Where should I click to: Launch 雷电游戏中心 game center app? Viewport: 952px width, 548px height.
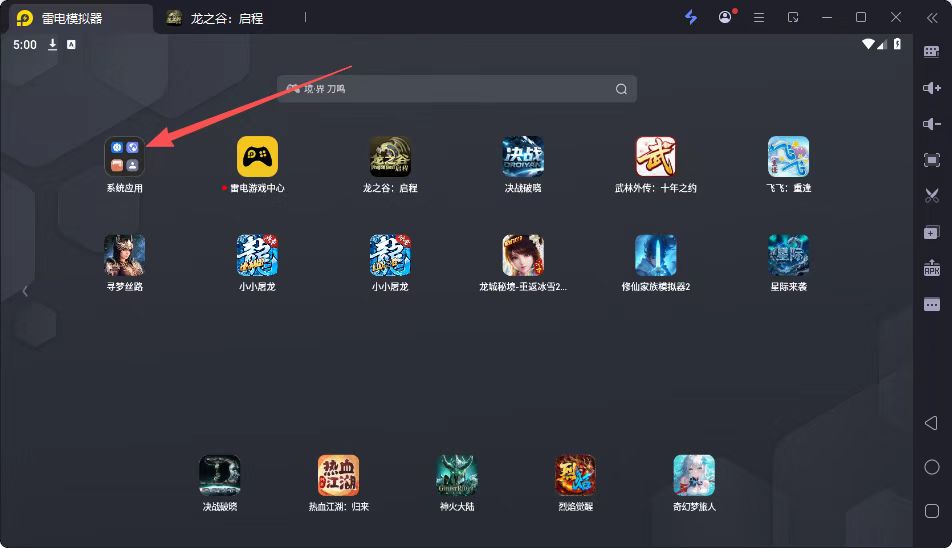(257, 157)
